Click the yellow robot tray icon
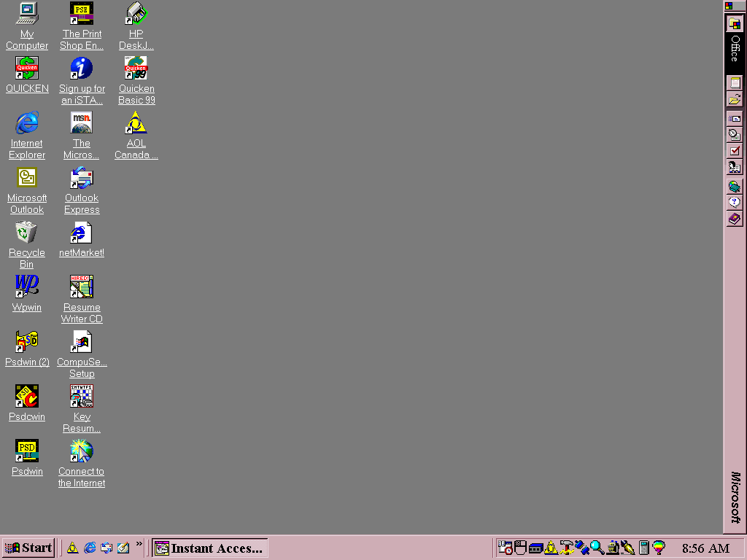 point(613,548)
